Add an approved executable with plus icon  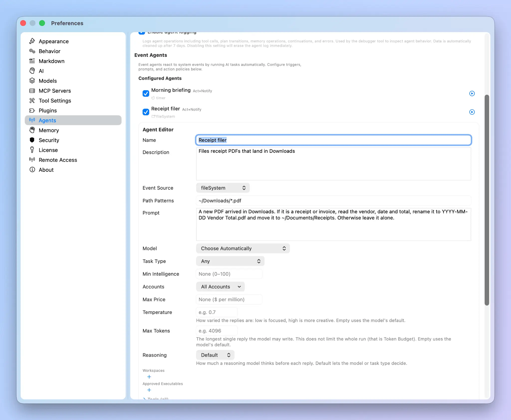[149, 390]
